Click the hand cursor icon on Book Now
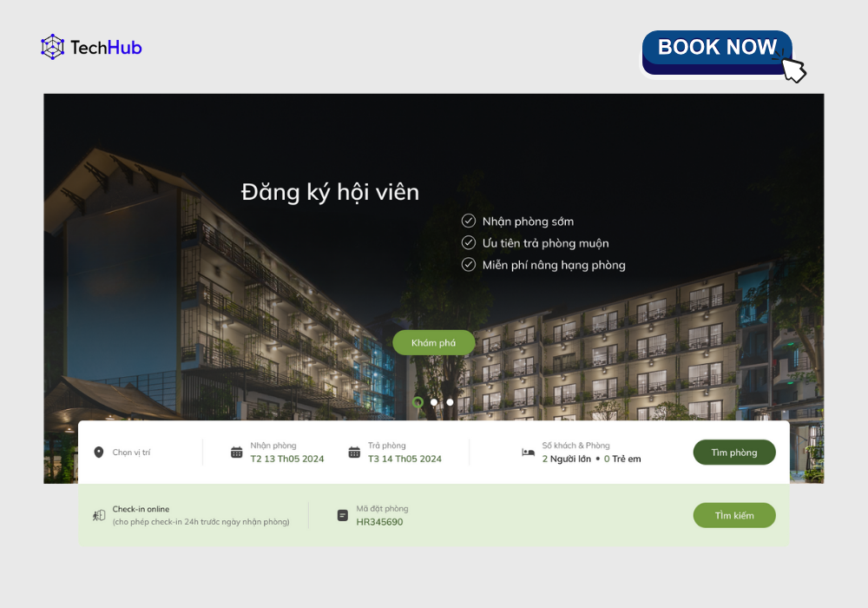This screenshot has height=608, width=868. click(x=793, y=68)
